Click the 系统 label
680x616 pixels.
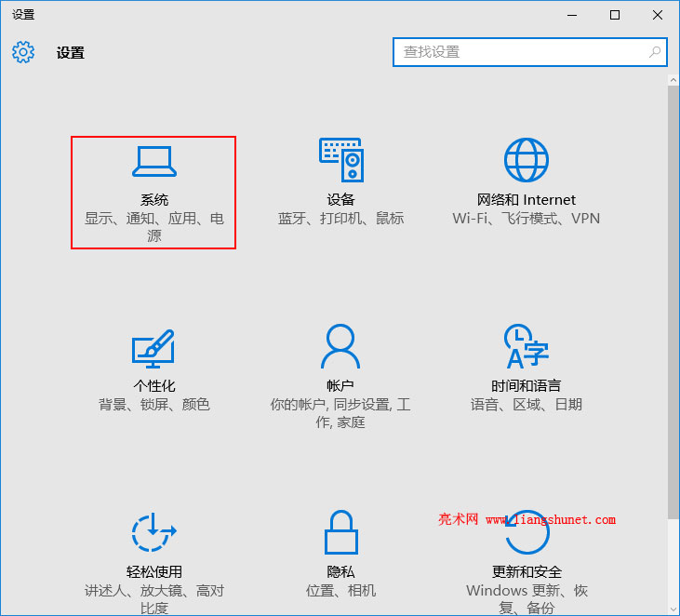point(154,199)
